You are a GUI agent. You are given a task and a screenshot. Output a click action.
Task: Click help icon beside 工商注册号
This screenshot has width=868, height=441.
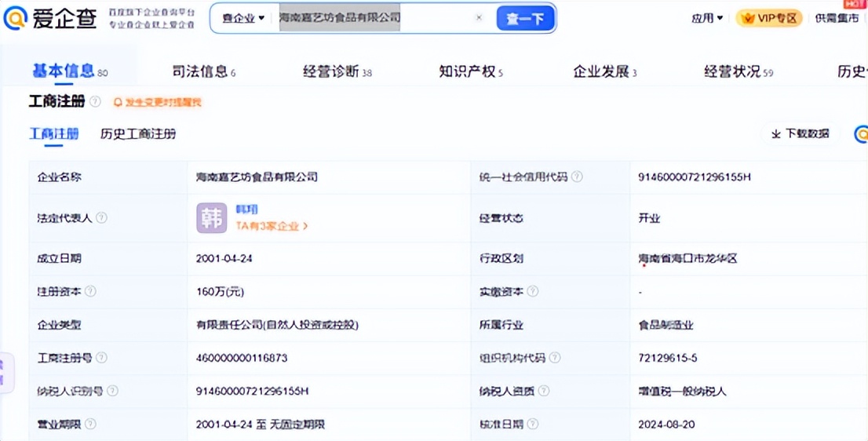pos(101,358)
